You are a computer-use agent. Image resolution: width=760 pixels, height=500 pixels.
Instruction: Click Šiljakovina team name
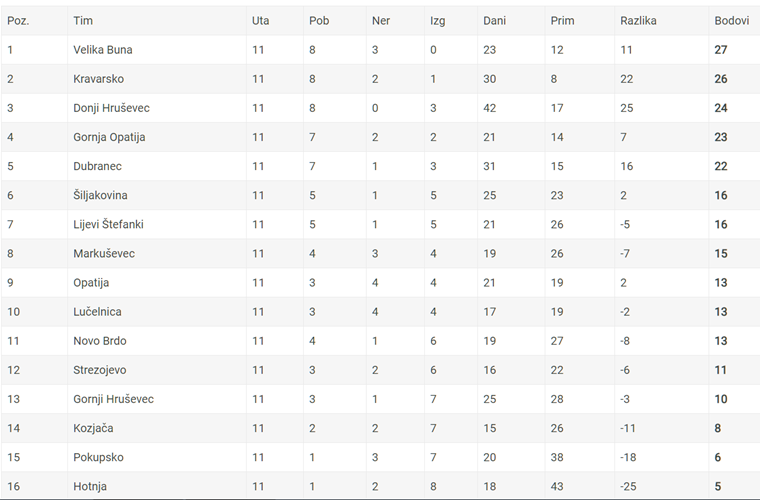click(100, 195)
